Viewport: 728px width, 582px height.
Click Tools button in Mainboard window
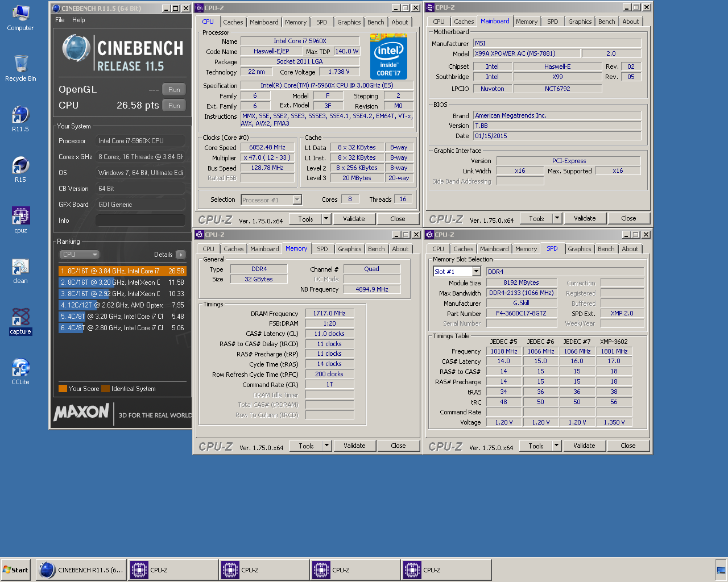coord(536,218)
